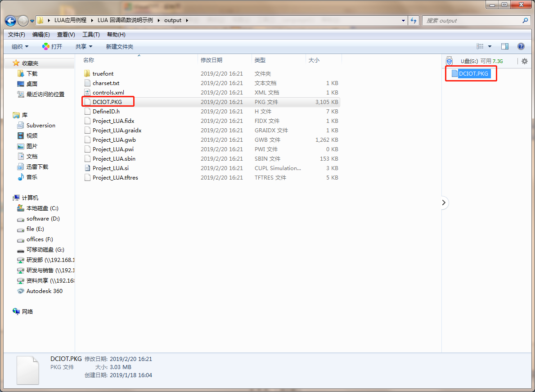Click the search magnifier icon
Viewport: 535px width, 392px height.
pos(525,20)
